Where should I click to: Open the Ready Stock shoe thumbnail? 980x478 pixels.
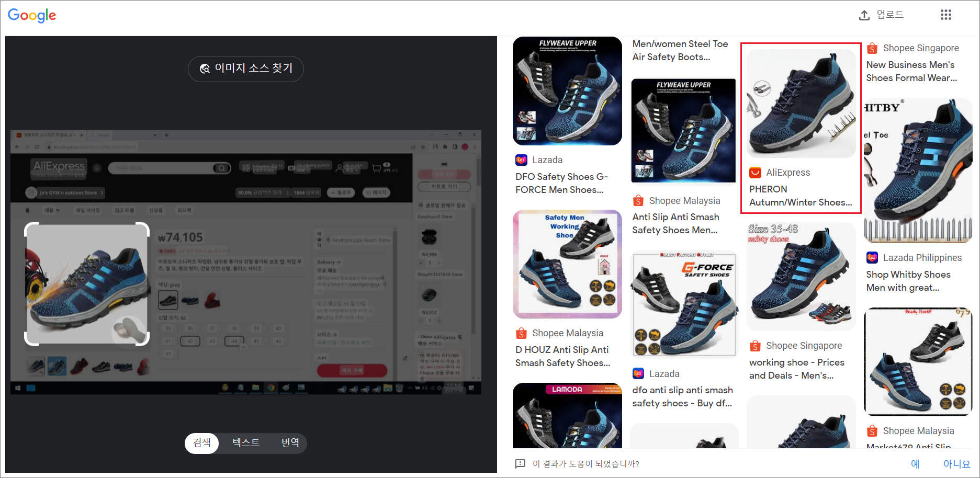pos(918,362)
